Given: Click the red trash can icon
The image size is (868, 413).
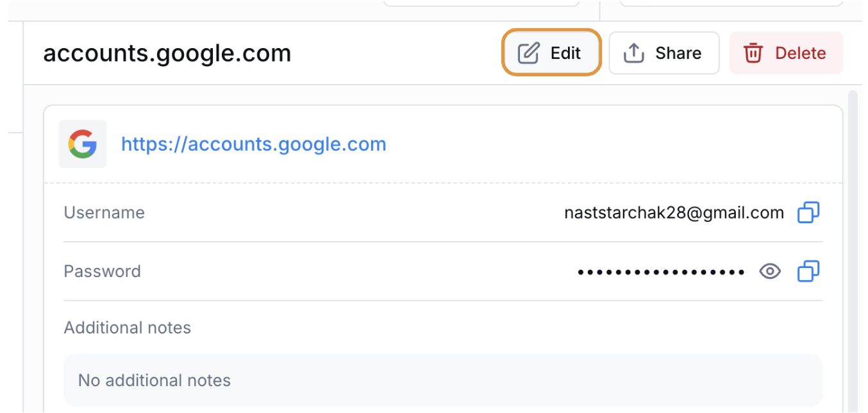Looking at the screenshot, I should [x=753, y=53].
